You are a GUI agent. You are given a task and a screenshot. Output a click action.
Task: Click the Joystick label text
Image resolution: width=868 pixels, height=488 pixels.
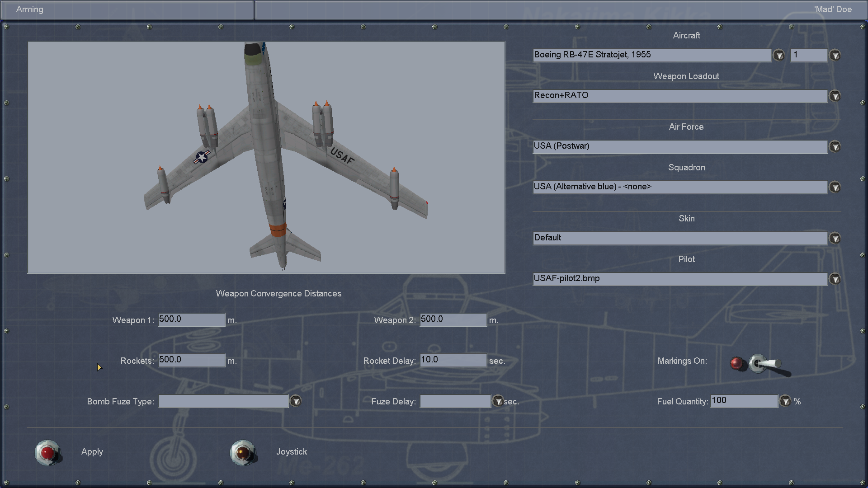pos(292,452)
